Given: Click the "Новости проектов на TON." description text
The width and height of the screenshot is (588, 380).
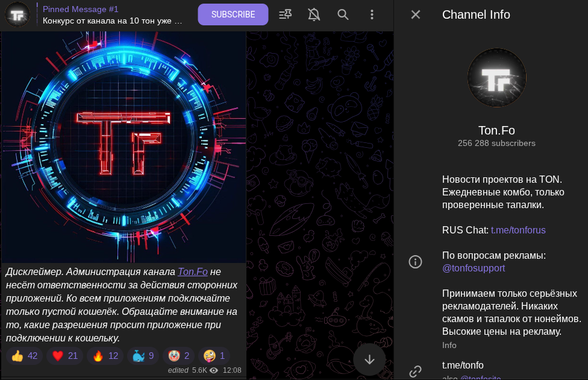Looking at the screenshot, I should click(x=502, y=180).
